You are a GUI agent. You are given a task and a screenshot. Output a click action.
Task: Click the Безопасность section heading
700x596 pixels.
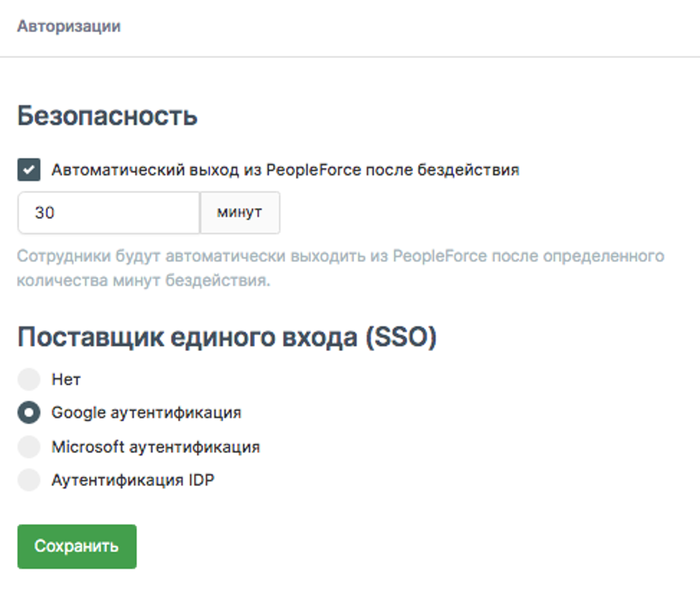pyautogui.click(x=107, y=116)
